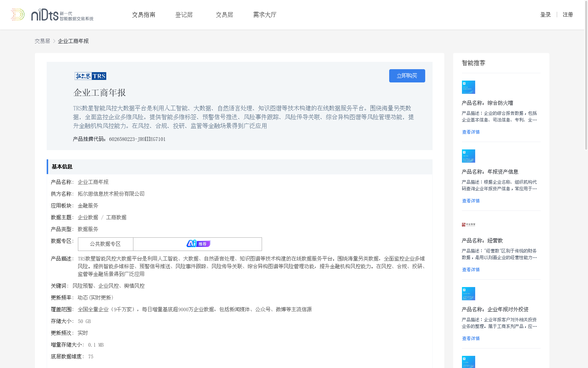Click the 金融服务 application field value
588x368 pixels.
pyautogui.click(x=88, y=206)
